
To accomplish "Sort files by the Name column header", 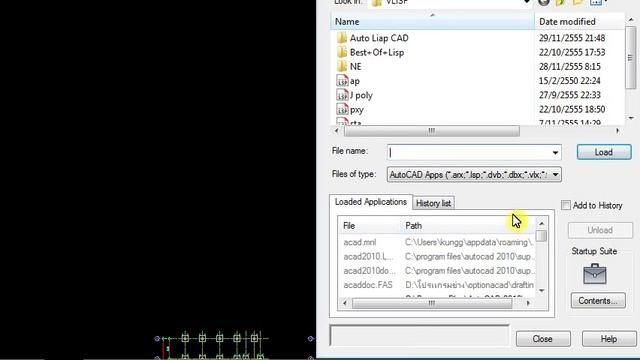I will point(432,22).
